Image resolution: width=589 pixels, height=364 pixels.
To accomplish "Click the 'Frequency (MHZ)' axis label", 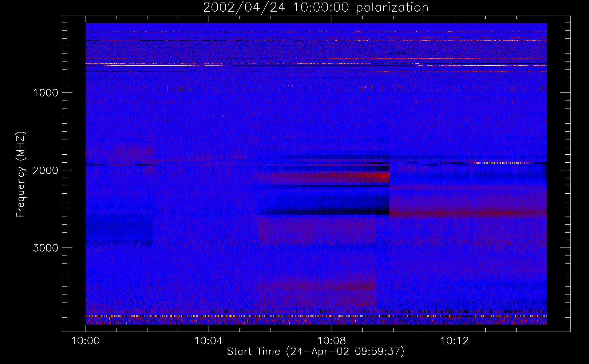I will pyautogui.click(x=21, y=175).
